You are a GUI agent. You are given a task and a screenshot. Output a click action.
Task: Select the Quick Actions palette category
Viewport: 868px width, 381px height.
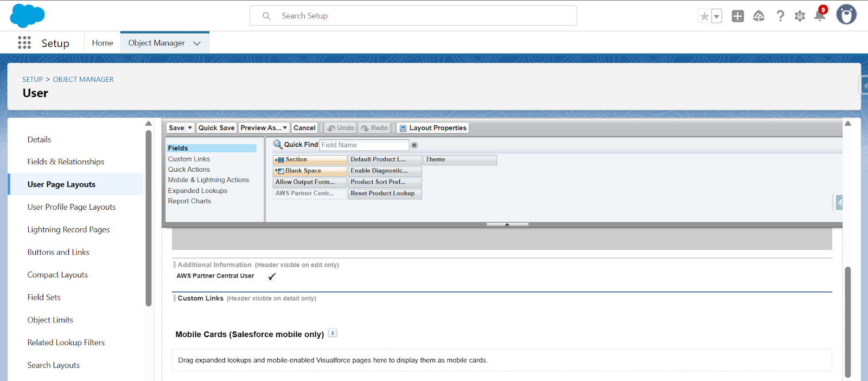[x=189, y=170]
